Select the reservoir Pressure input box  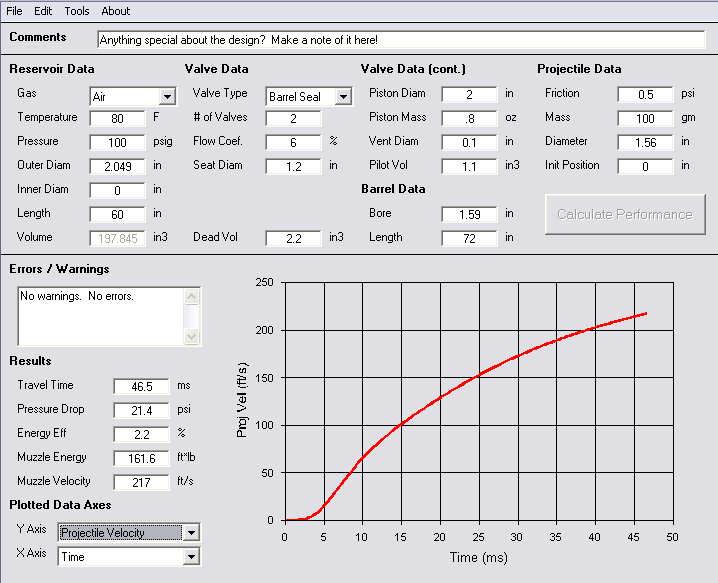(x=117, y=142)
